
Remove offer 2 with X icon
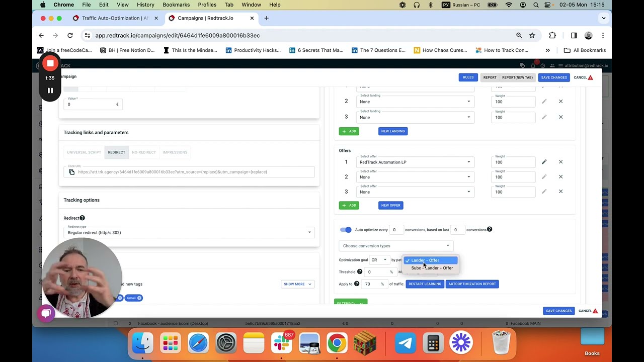(560, 176)
